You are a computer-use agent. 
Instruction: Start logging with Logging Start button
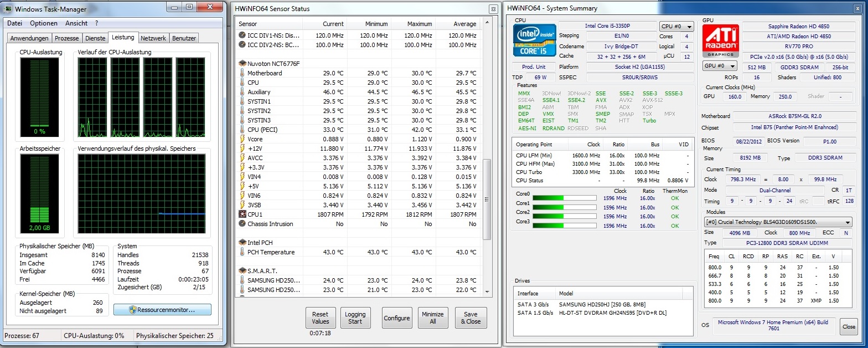point(355,318)
